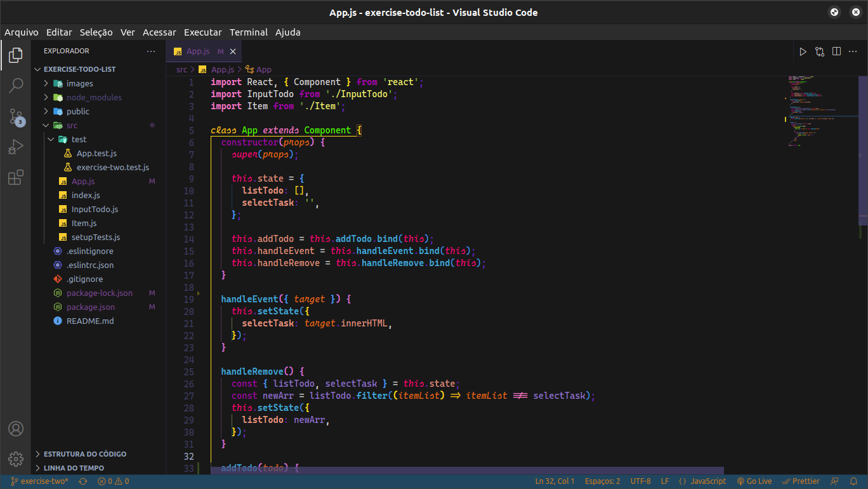Click the App class breadcrumb symbol
868x489 pixels.
pos(258,69)
